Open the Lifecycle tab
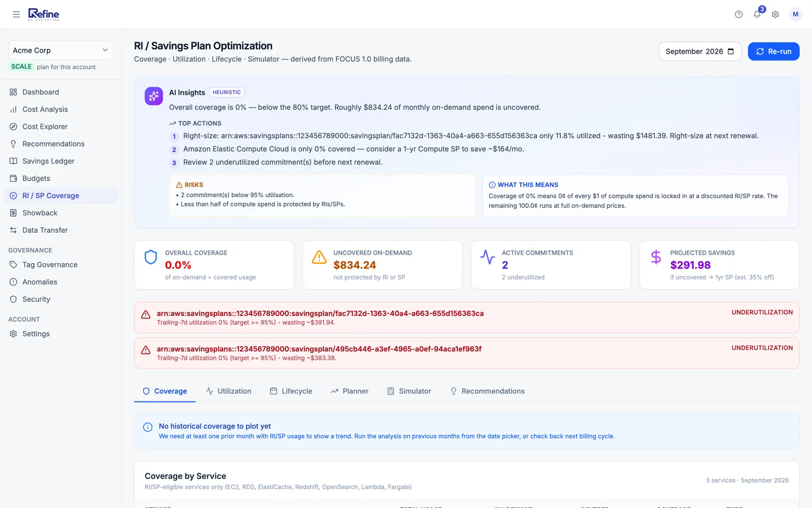The image size is (812, 508). [291, 391]
